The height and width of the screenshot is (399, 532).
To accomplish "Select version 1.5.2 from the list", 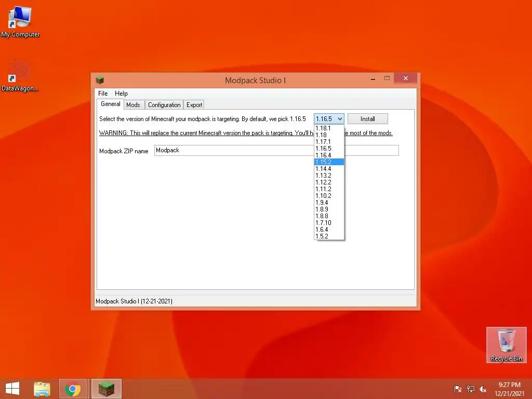I will click(x=329, y=236).
